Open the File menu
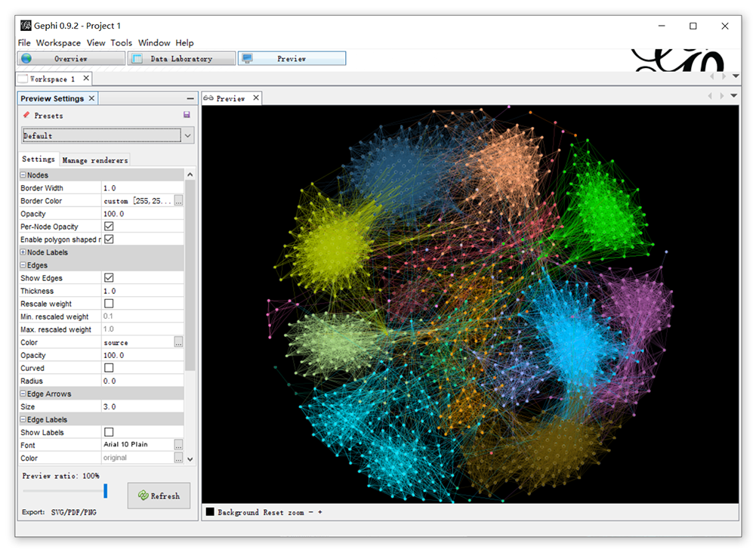 pos(24,43)
